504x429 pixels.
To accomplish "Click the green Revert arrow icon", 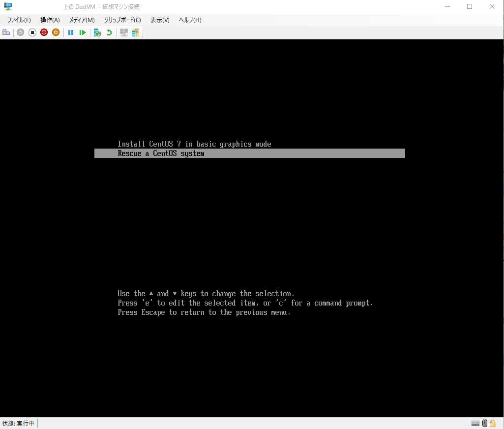I will click(x=109, y=32).
